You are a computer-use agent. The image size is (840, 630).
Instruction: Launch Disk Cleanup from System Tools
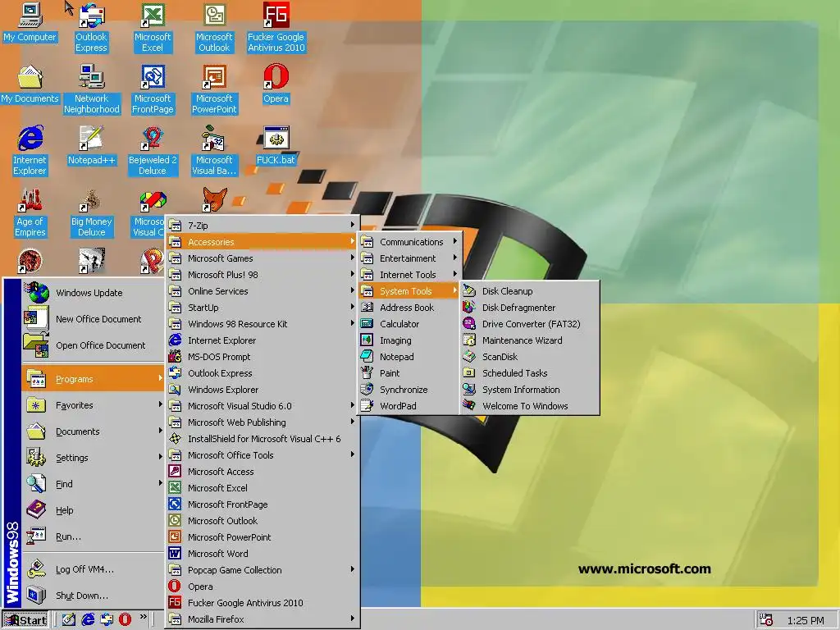tap(529, 291)
